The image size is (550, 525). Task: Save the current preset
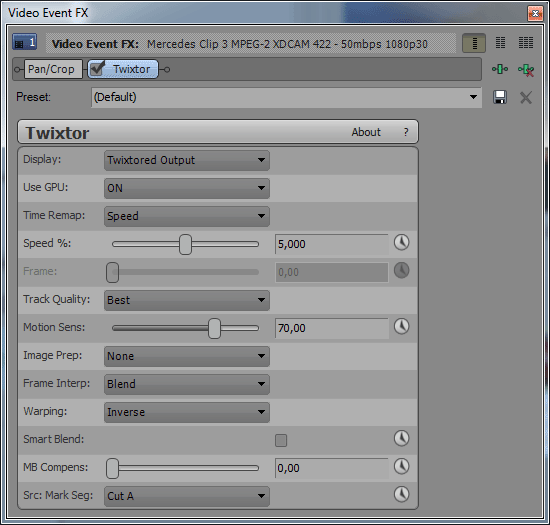pyautogui.click(x=500, y=97)
